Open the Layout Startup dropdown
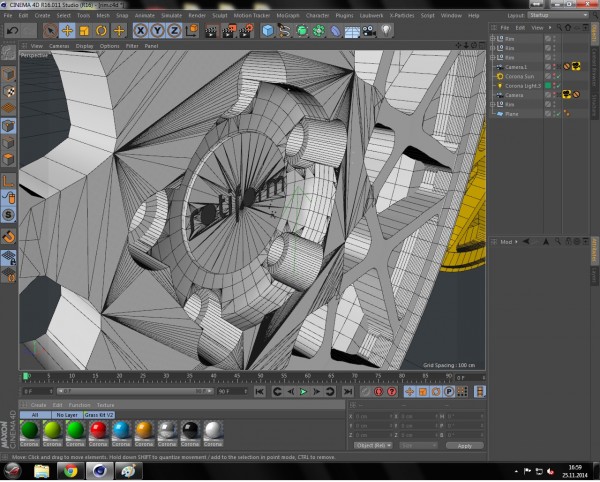This screenshot has width=600, height=482. point(558,15)
